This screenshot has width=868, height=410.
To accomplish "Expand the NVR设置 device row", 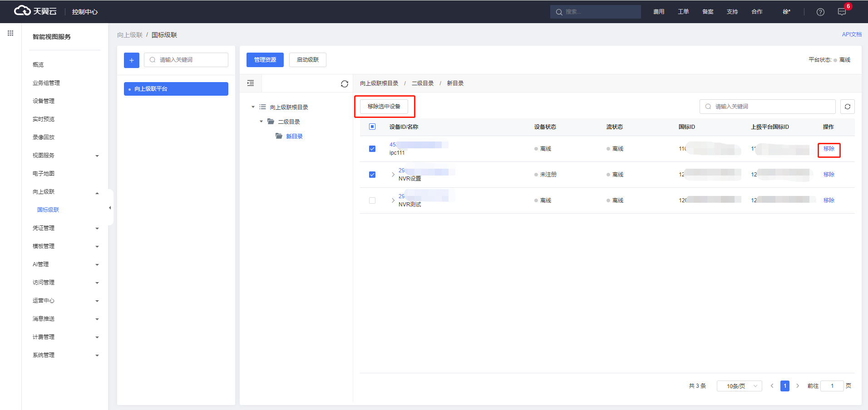I will [x=393, y=175].
